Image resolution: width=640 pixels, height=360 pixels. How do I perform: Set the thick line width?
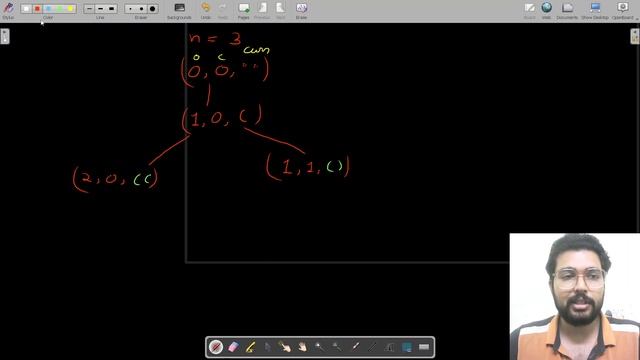point(111,9)
